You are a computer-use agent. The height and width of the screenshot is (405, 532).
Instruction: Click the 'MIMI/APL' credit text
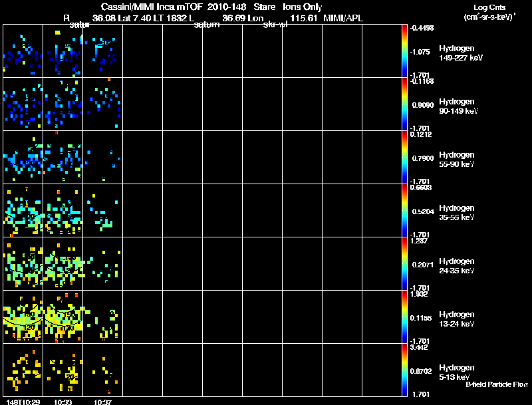[343, 19]
